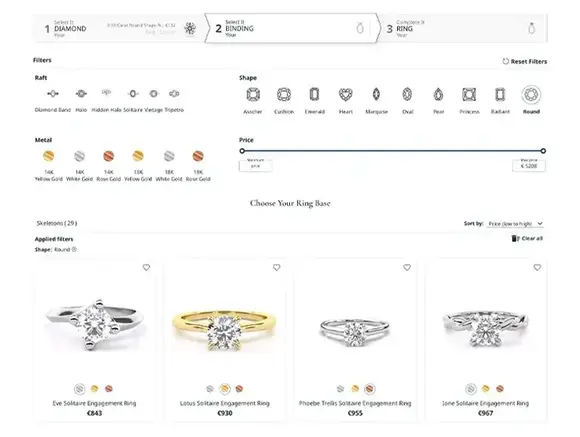Viewport: 580px width, 437px height.
Task: Click the Reset Filters link
Action: tap(525, 61)
